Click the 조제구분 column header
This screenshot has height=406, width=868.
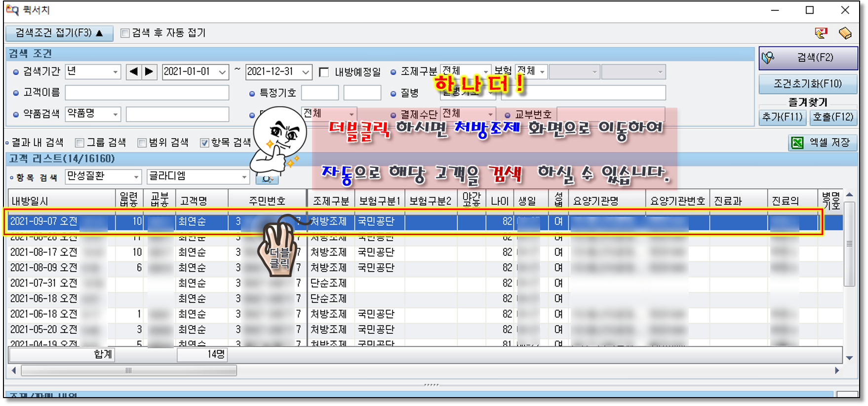tap(331, 201)
